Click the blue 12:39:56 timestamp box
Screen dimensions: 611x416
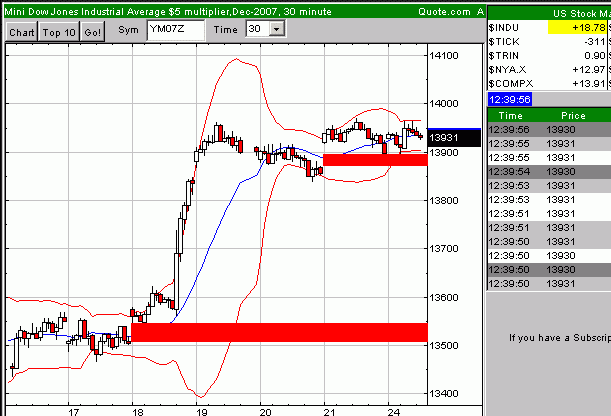510,100
